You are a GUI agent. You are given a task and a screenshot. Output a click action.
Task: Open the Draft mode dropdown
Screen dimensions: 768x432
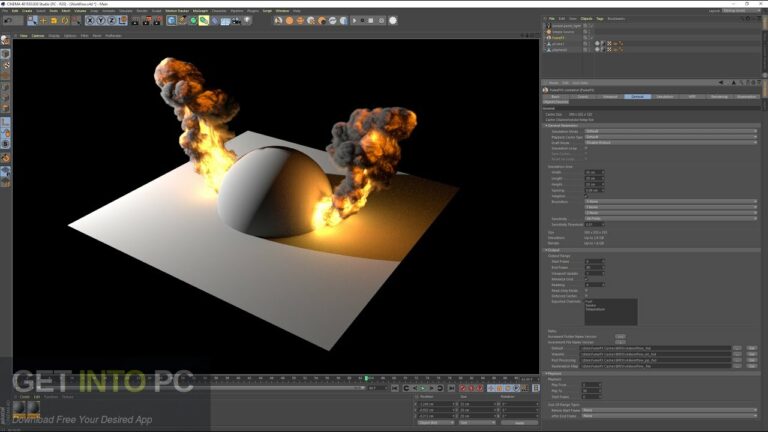point(671,143)
